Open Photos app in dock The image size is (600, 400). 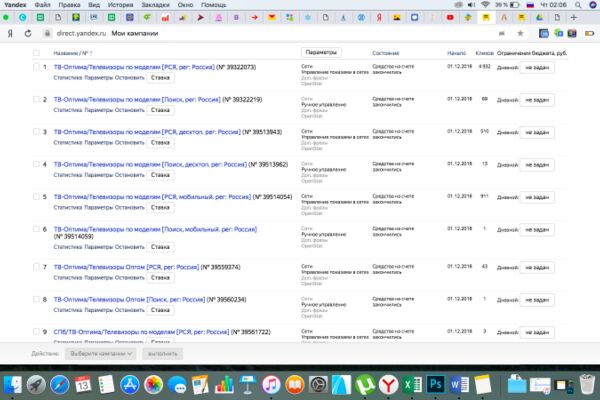coord(153,385)
